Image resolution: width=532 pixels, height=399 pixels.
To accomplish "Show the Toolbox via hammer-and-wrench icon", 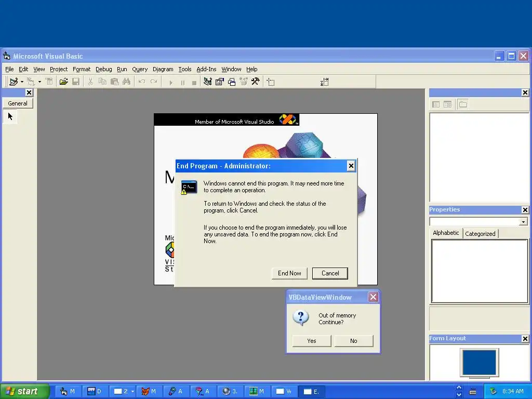I will tap(256, 82).
